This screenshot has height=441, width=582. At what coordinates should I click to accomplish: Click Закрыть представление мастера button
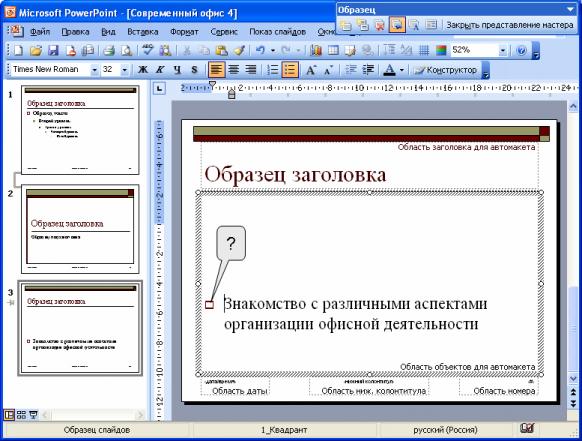coord(510,25)
